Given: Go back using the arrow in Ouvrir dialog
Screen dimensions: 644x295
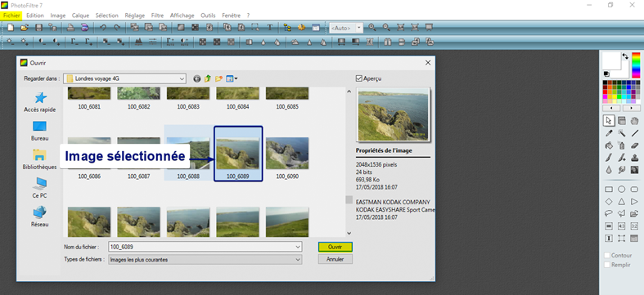Looking at the screenshot, I should (197, 78).
